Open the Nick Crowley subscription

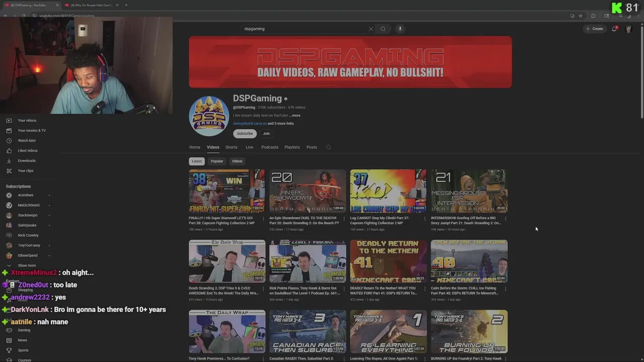28,235
